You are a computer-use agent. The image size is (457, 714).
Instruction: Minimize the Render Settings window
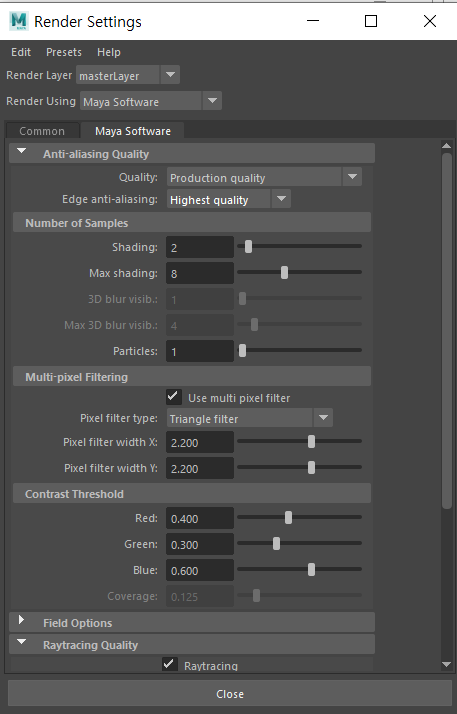(x=313, y=21)
